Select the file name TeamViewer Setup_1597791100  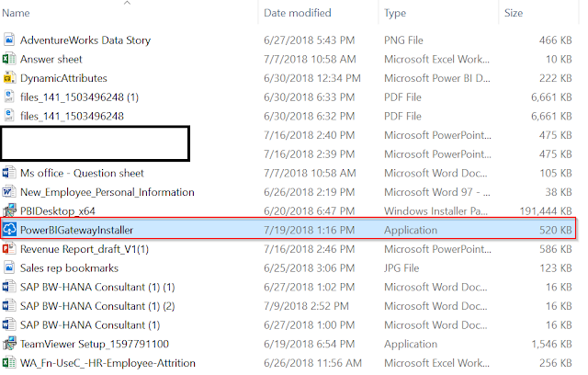coord(94,344)
